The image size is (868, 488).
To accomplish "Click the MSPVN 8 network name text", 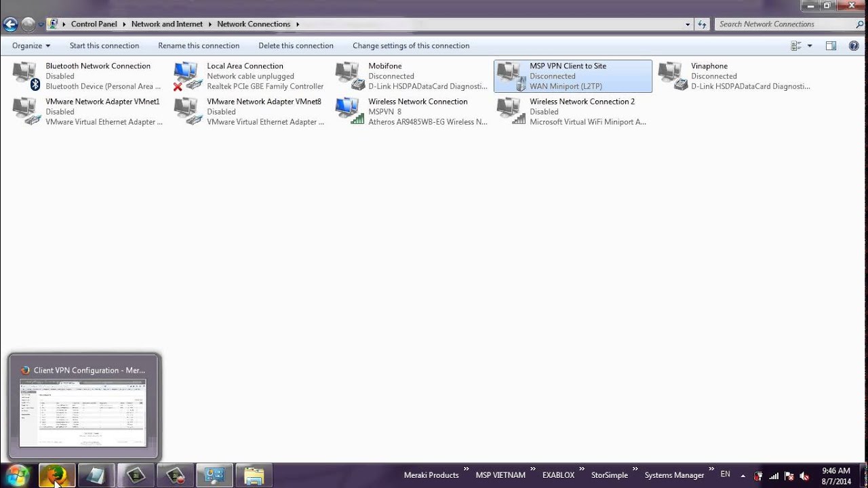I will click(384, 112).
